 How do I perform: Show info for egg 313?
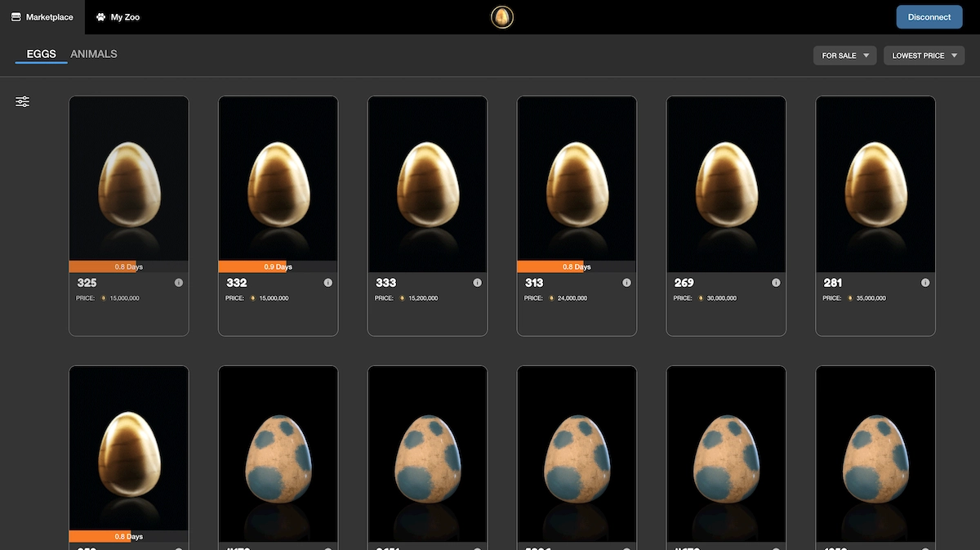point(627,283)
